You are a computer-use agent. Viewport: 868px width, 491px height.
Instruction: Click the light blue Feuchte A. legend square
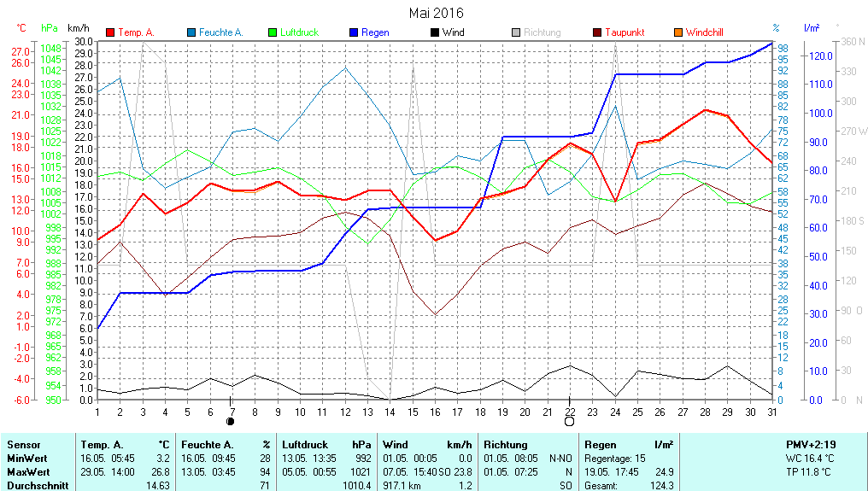pos(191,32)
